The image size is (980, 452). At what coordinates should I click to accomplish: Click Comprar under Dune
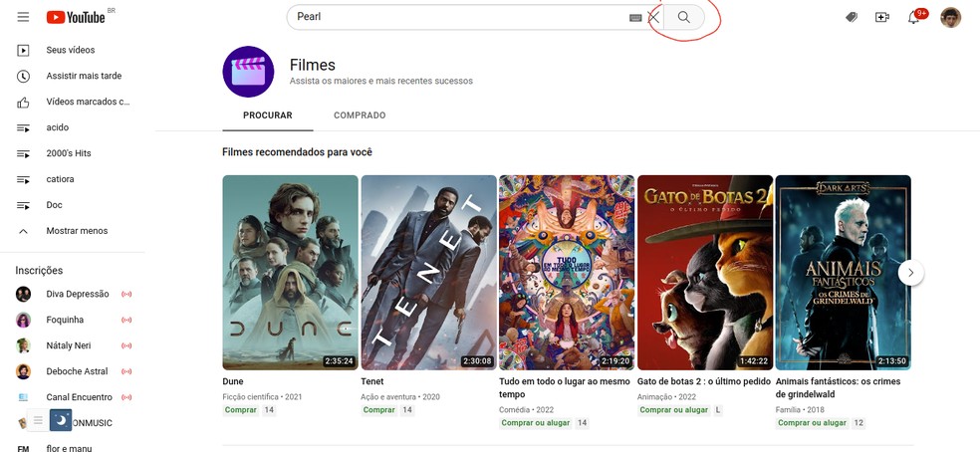coord(241,410)
